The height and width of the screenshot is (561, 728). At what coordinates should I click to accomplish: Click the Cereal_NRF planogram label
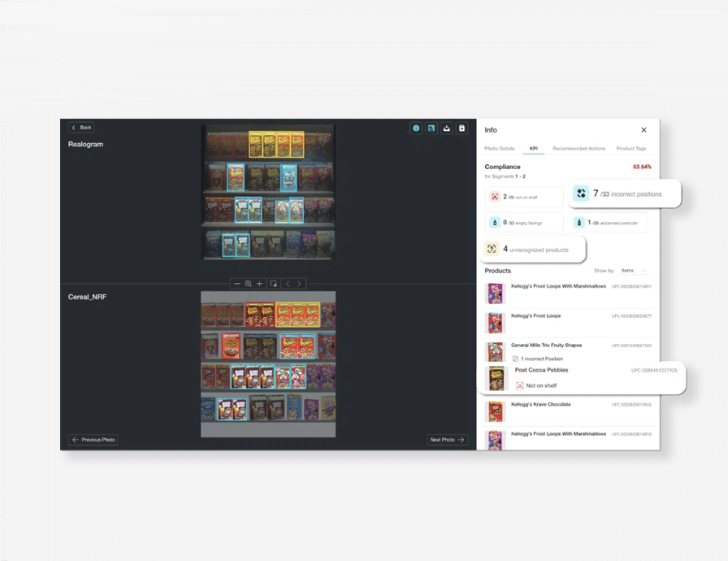tap(87, 297)
